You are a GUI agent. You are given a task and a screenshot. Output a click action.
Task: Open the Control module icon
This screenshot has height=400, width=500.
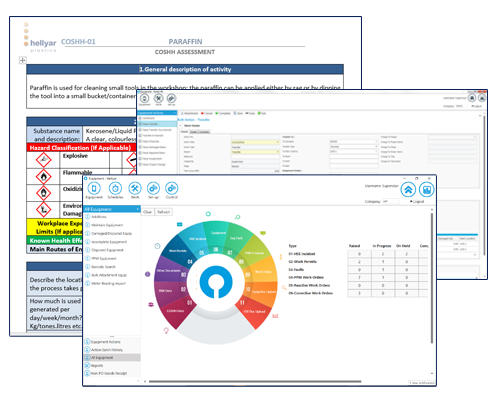(x=172, y=189)
